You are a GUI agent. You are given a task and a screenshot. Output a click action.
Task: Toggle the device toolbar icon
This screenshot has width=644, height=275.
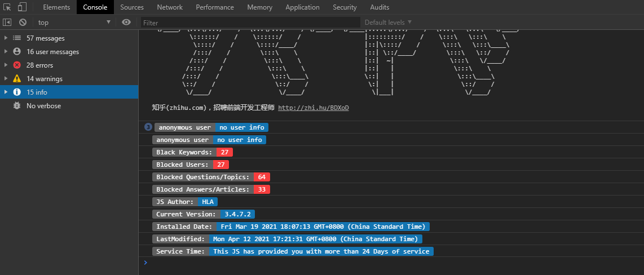(x=22, y=7)
